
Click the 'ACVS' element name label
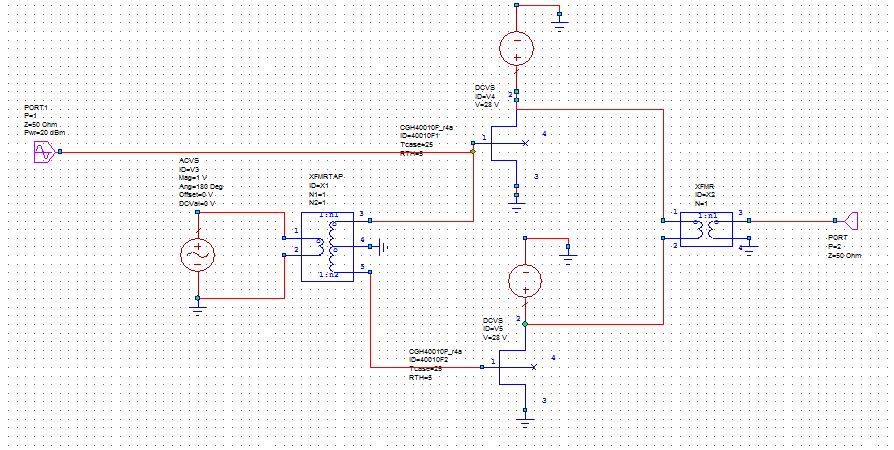[189, 162]
